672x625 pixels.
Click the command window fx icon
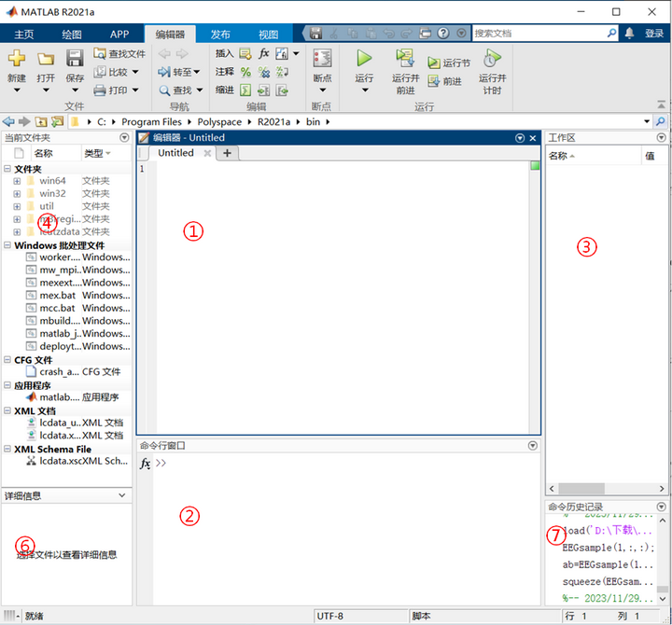pos(146,463)
